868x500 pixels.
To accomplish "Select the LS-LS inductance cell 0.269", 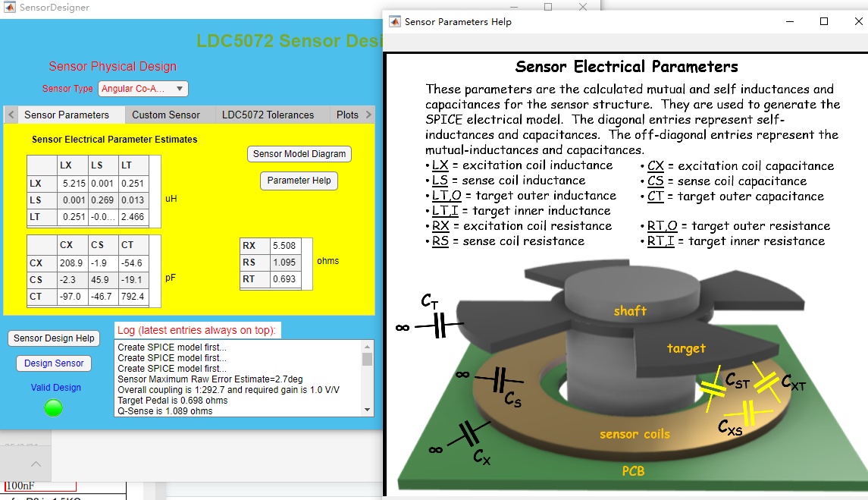I will [102, 200].
